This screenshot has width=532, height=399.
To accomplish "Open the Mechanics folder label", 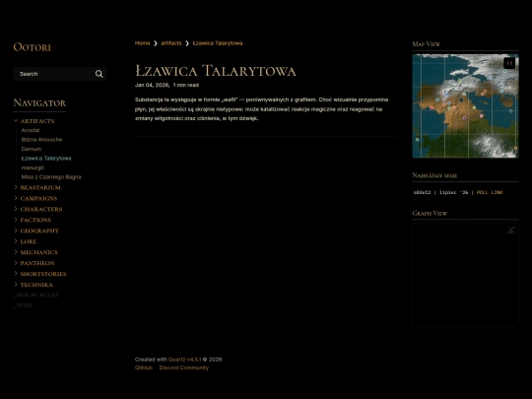I will tap(39, 252).
